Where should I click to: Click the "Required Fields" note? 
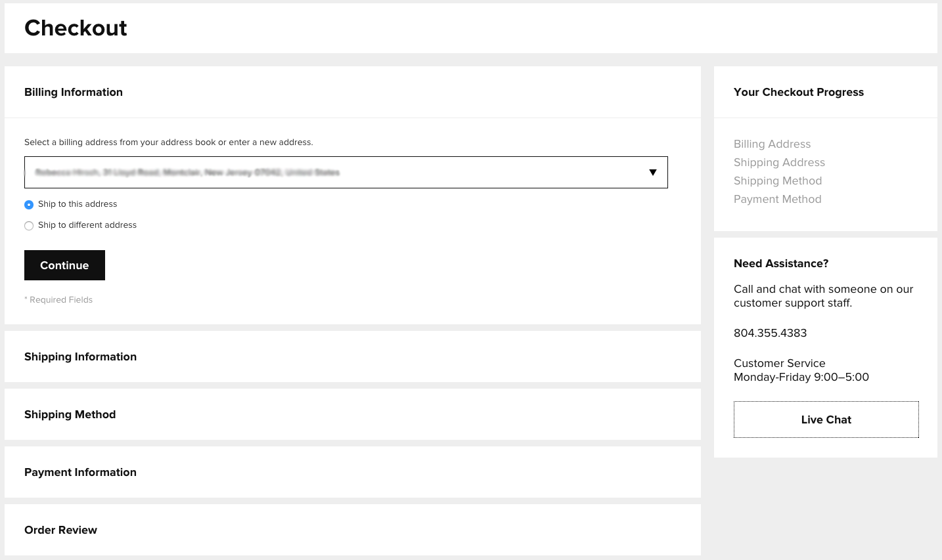[x=59, y=299]
